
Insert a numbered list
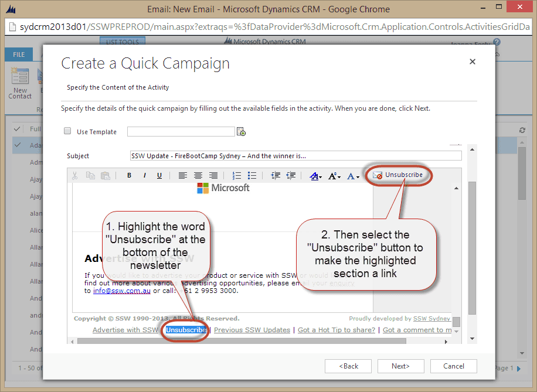tap(237, 175)
